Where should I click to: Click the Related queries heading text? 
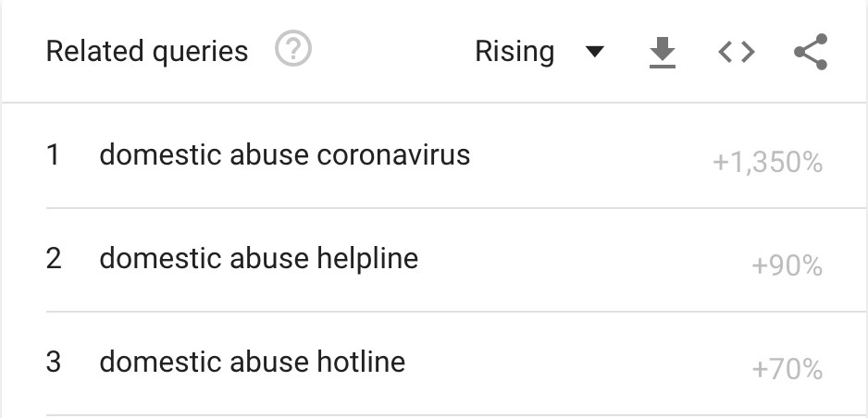pyautogui.click(x=147, y=52)
